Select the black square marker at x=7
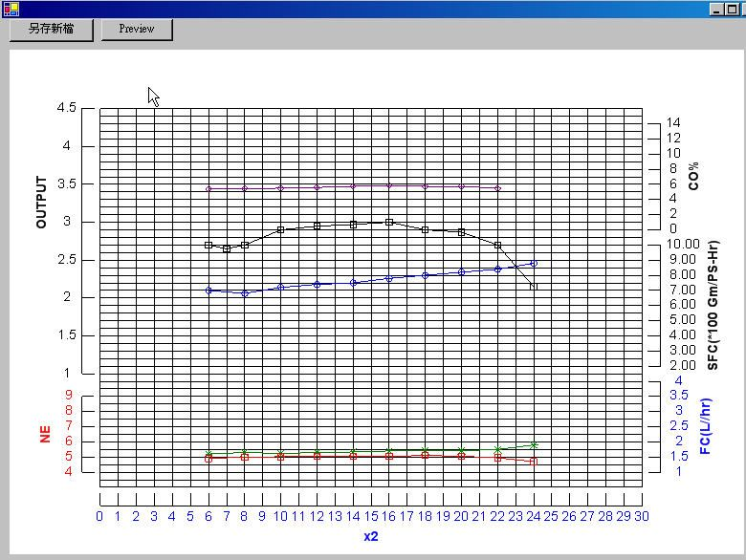 click(227, 248)
